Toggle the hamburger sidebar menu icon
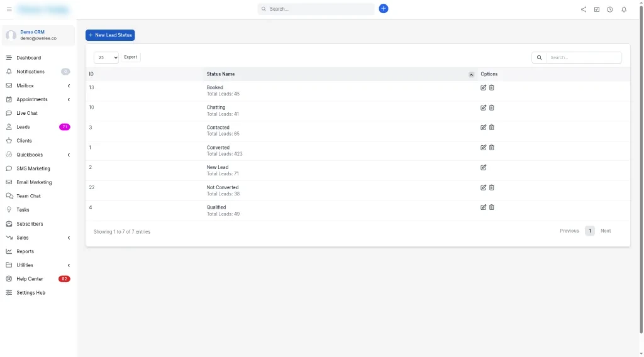This screenshot has width=644, height=357. 9,9
